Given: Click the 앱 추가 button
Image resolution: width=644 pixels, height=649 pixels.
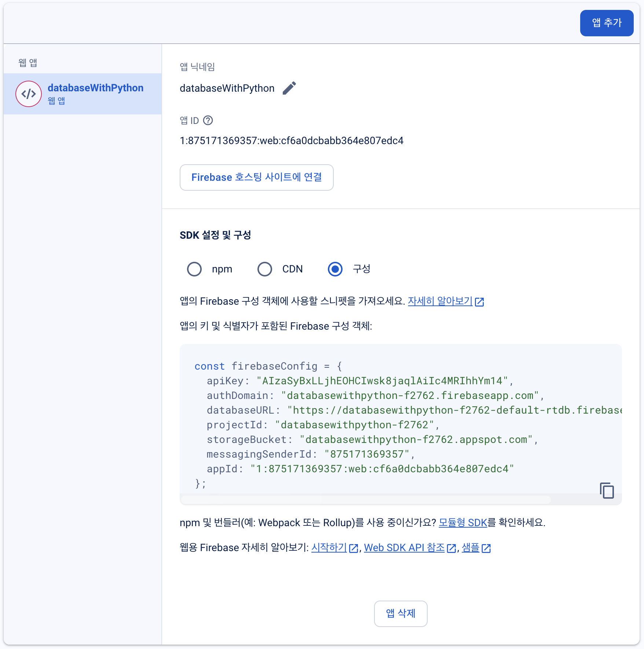Looking at the screenshot, I should point(607,23).
